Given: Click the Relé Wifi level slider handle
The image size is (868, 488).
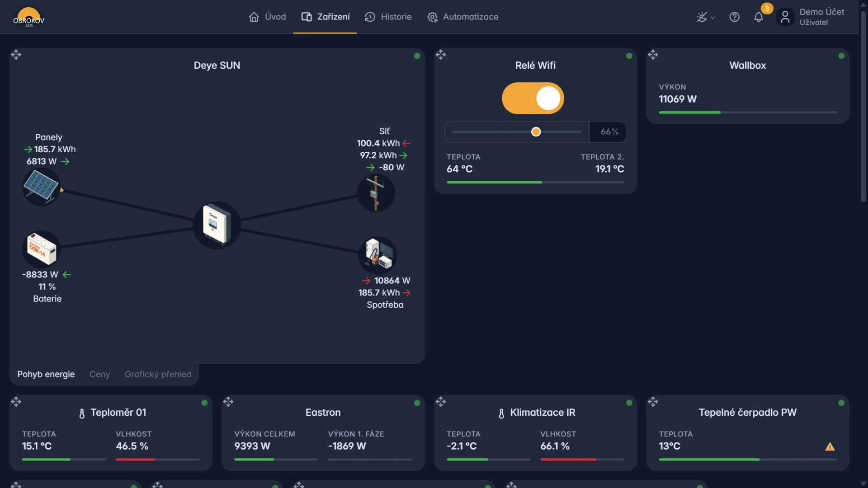Looking at the screenshot, I should tap(536, 132).
